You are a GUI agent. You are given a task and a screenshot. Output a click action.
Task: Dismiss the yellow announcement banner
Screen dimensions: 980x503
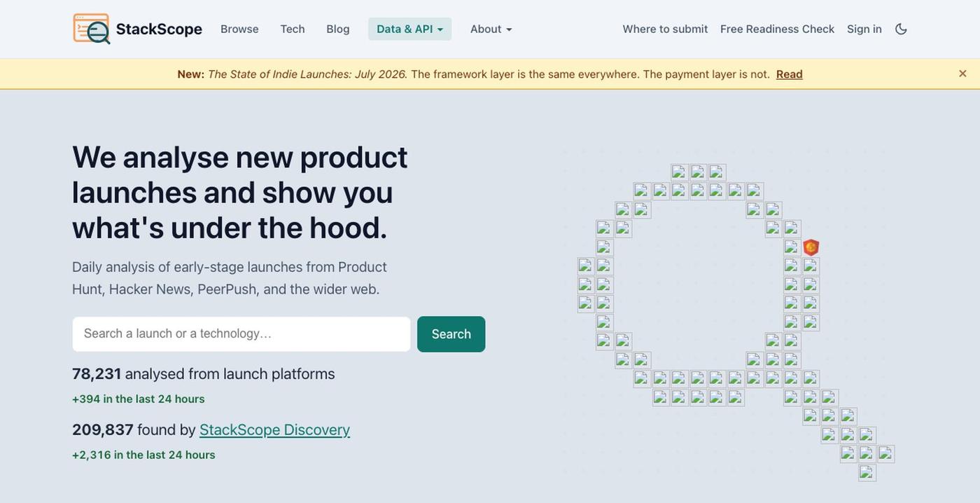(x=962, y=74)
